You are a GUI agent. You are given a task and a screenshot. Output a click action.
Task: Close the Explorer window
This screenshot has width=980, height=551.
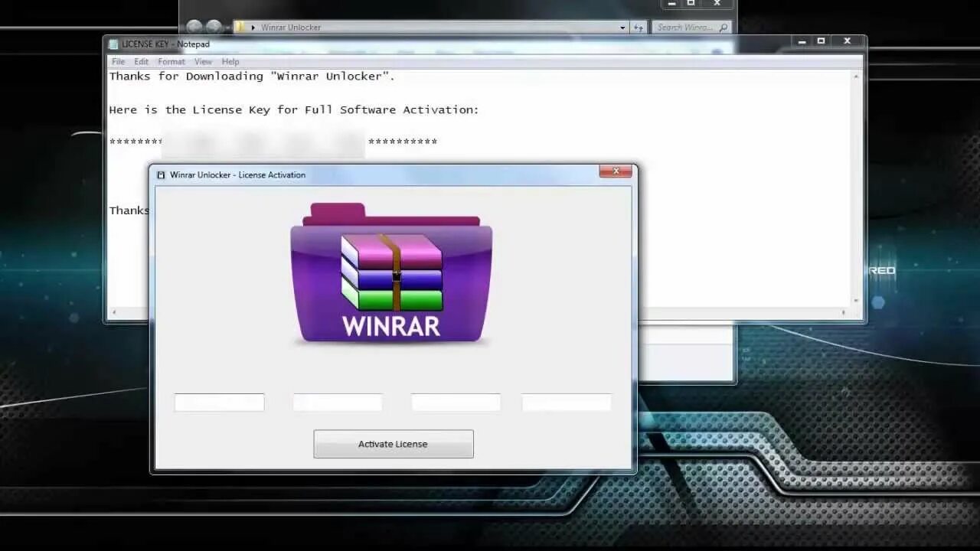pos(717,4)
